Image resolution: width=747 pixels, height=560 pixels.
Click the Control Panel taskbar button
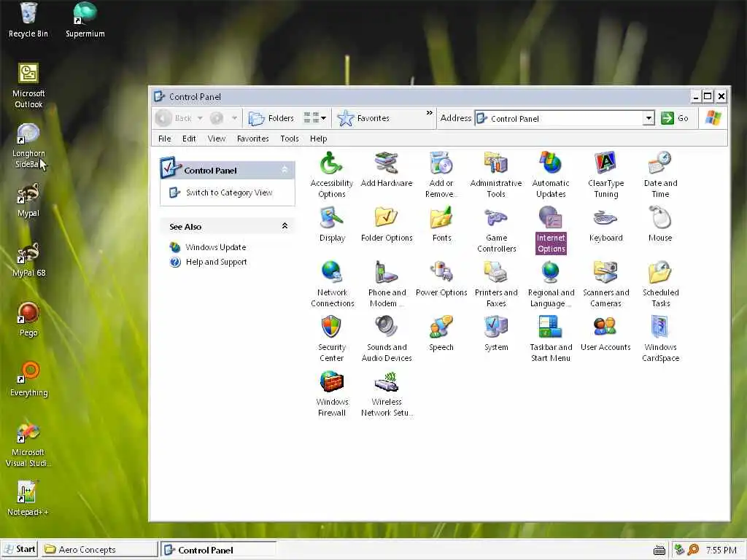click(219, 550)
